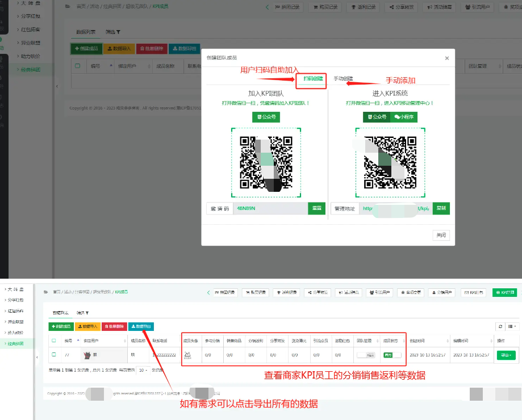Close the 创建团队成员 dialog with X

(x=447, y=58)
